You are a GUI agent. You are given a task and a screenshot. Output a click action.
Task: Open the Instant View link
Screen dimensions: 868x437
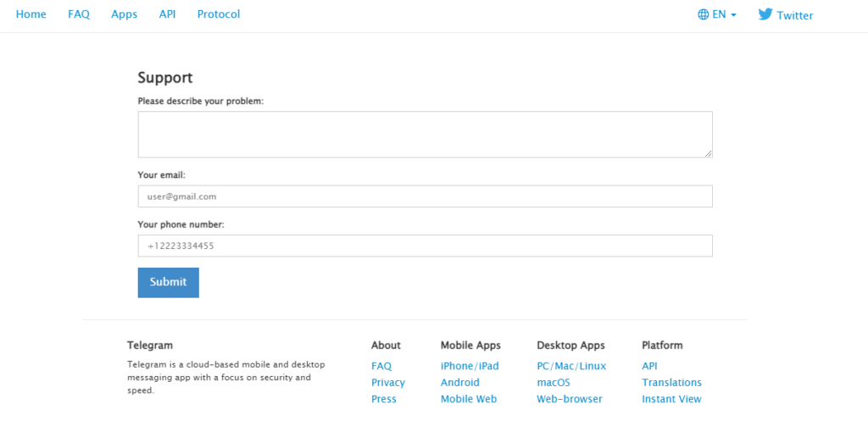[671, 399]
